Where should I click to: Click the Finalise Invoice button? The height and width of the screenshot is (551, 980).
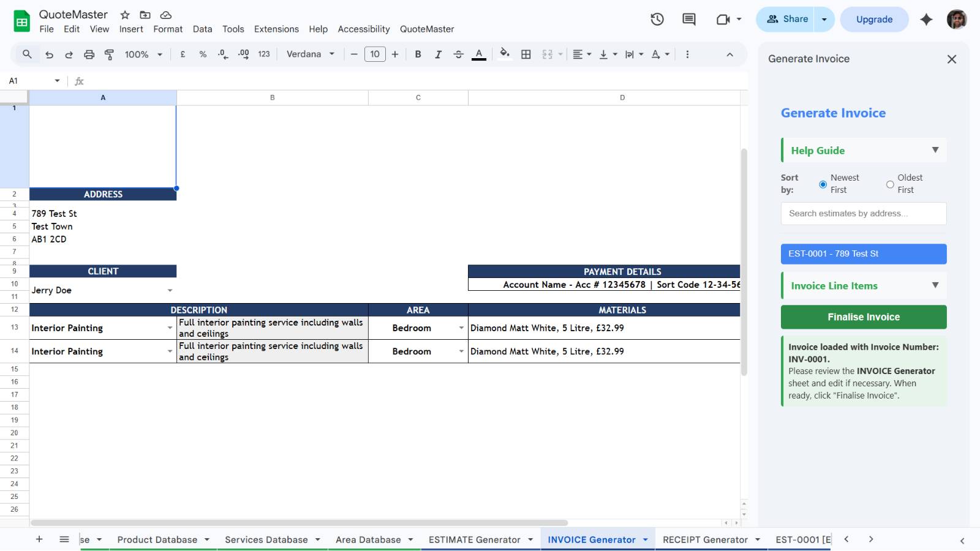863,317
